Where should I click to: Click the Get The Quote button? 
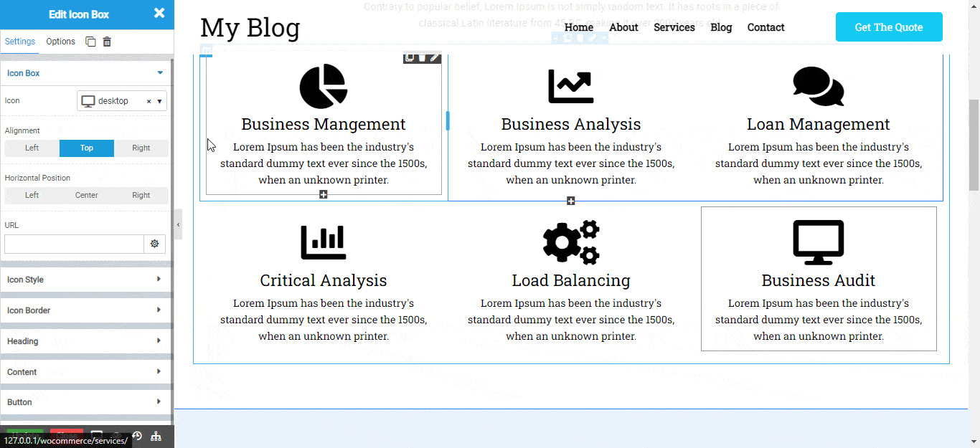pos(889,27)
